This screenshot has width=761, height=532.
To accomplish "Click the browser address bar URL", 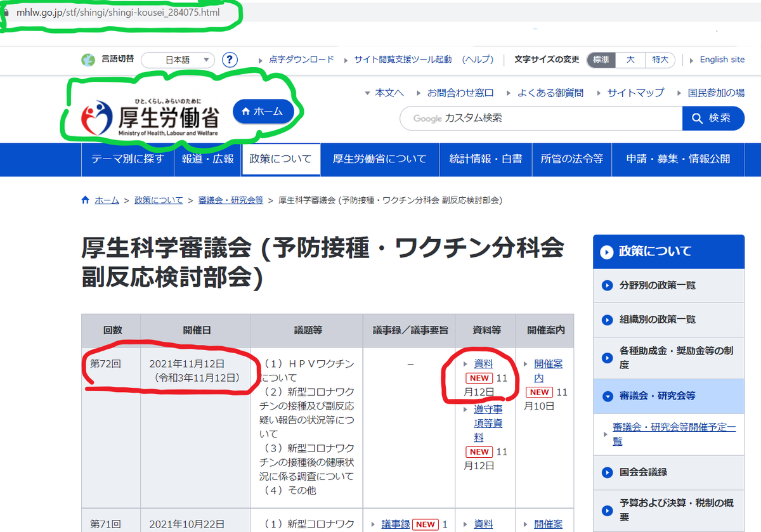I will coord(118,12).
